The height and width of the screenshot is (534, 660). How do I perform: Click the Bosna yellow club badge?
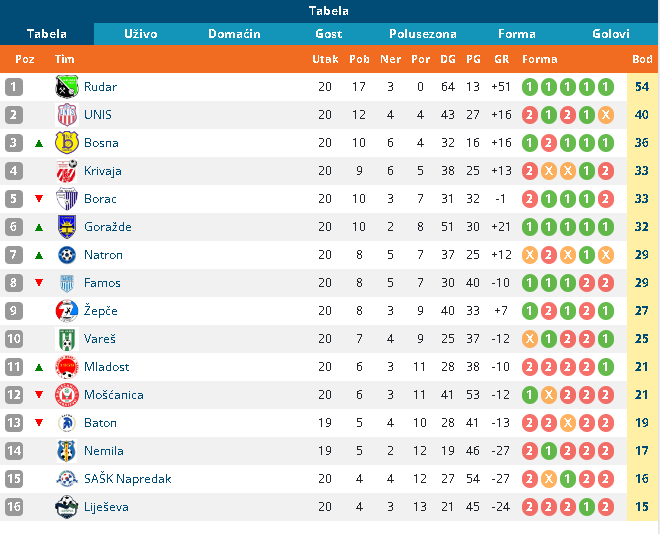(x=66, y=143)
